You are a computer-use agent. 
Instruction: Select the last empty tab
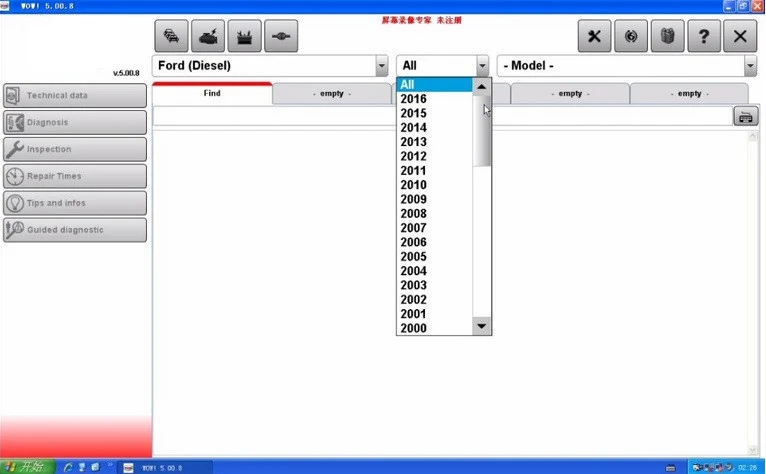click(x=689, y=93)
